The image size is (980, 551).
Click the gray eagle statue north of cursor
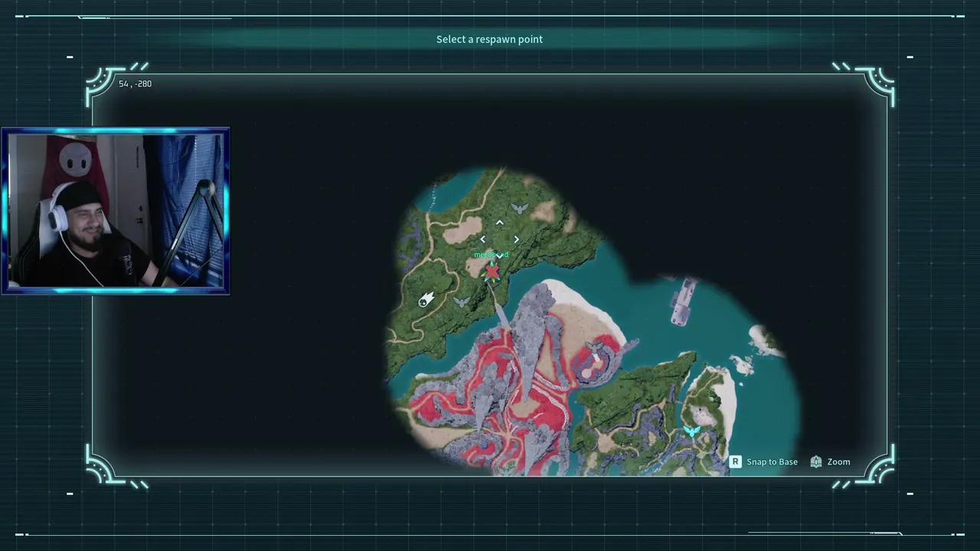click(519, 208)
